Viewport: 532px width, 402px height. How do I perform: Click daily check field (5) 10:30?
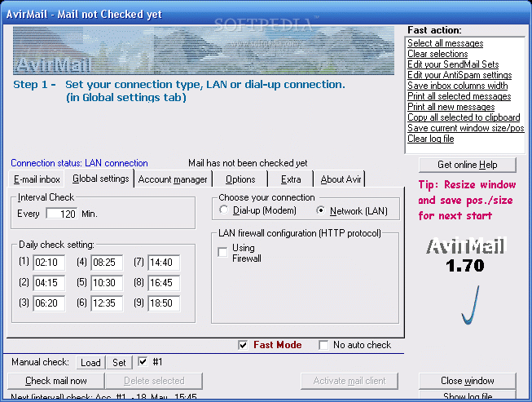coord(107,283)
